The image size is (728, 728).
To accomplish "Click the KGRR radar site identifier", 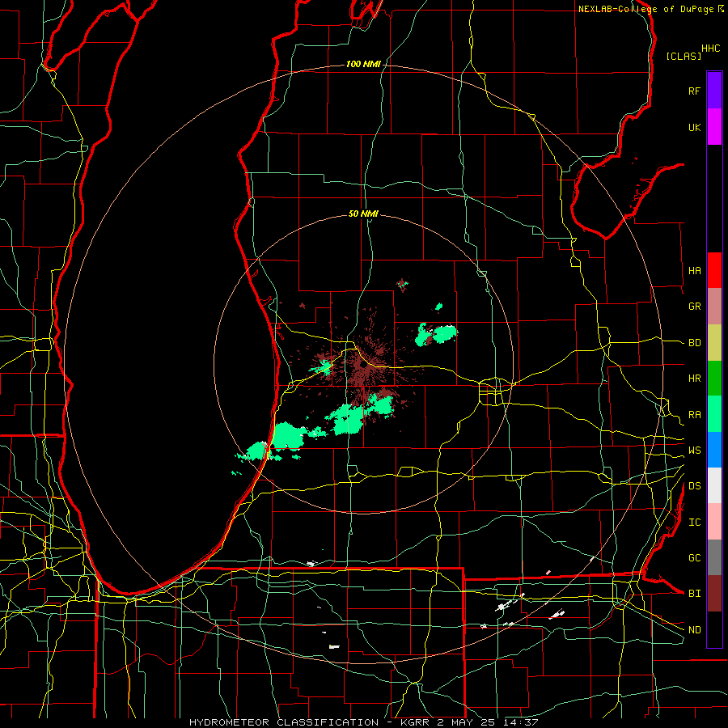I will click(x=416, y=722).
